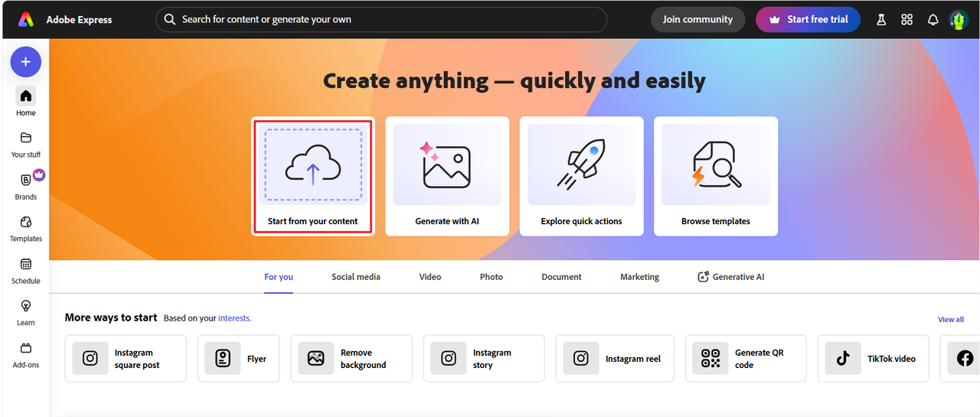This screenshot has width=980, height=417.
Task: Select the Explore quick actions card
Action: coord(581,176)
